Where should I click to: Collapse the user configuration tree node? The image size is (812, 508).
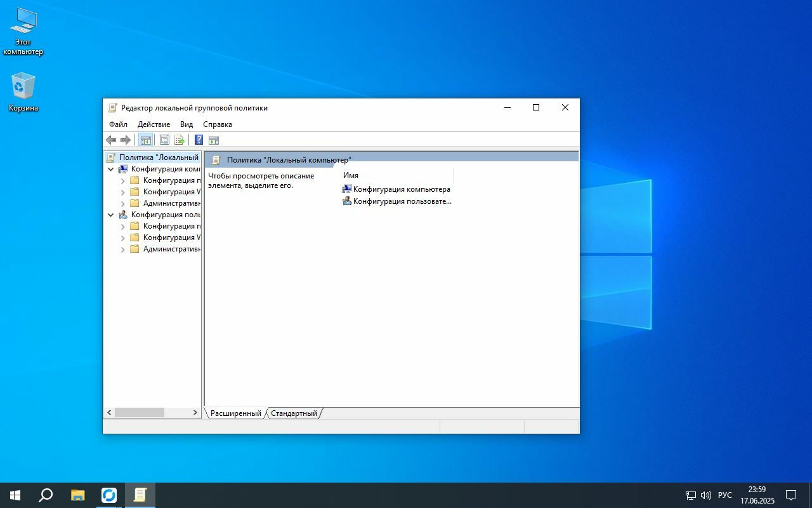pyautogui.click(x=111, y=215)
